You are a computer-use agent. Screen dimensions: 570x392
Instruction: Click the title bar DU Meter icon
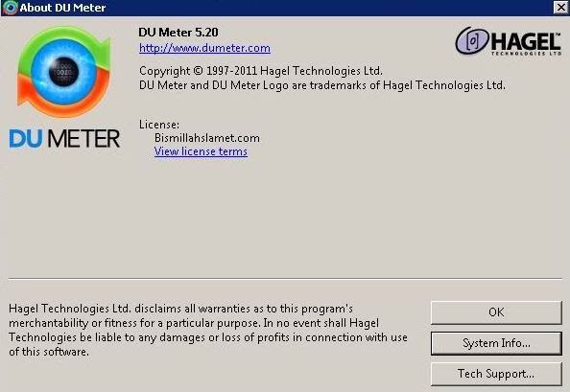[x=10, y=8]
